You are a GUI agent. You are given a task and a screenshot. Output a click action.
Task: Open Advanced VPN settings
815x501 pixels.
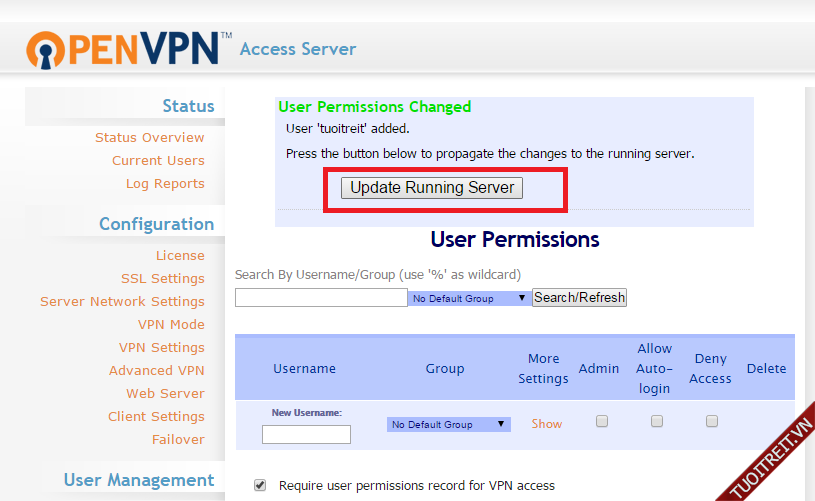coord(156,371)
